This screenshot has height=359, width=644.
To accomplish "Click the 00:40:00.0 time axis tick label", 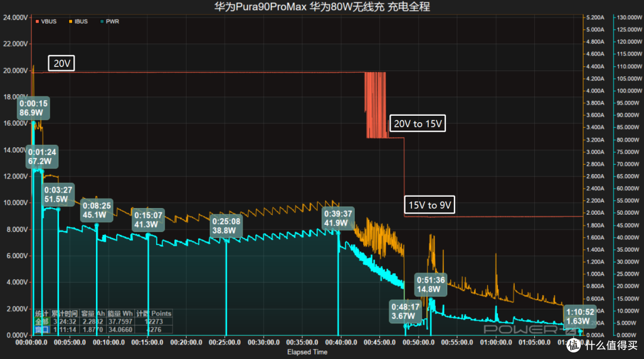I will [x=341, y=342].
